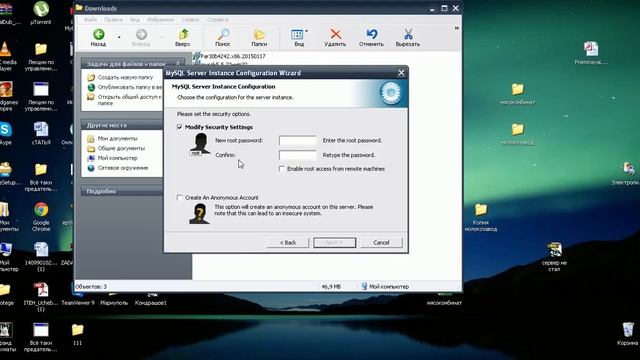This screenshot has width=640, height=360.
Task: Open Общие документы link in sidebar
Action: [x=121, y=148]
